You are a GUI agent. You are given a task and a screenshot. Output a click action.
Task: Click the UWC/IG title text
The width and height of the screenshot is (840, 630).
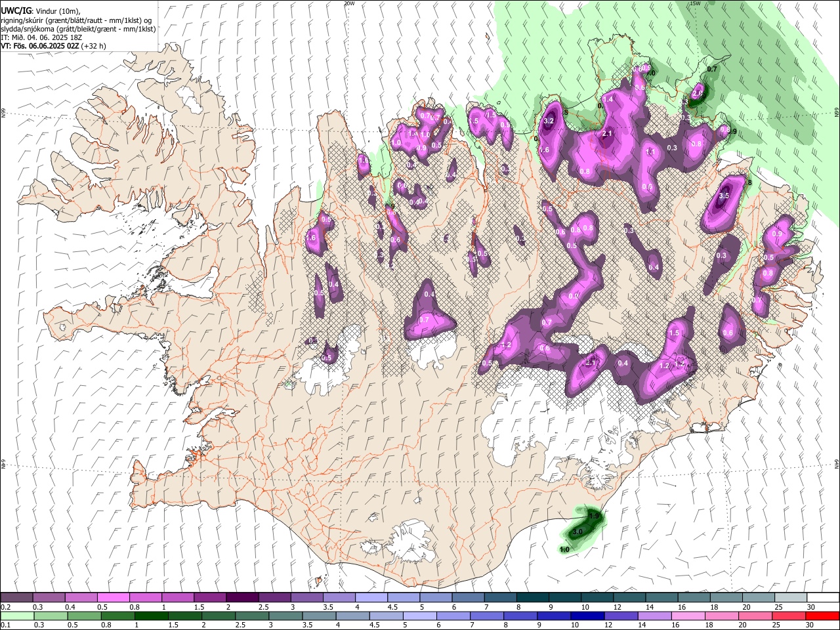(16, 10)
